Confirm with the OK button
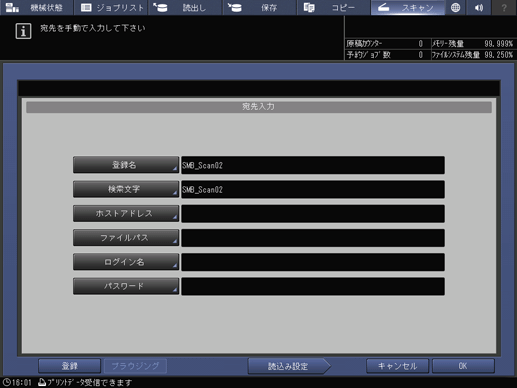 (x=463, y=366)
